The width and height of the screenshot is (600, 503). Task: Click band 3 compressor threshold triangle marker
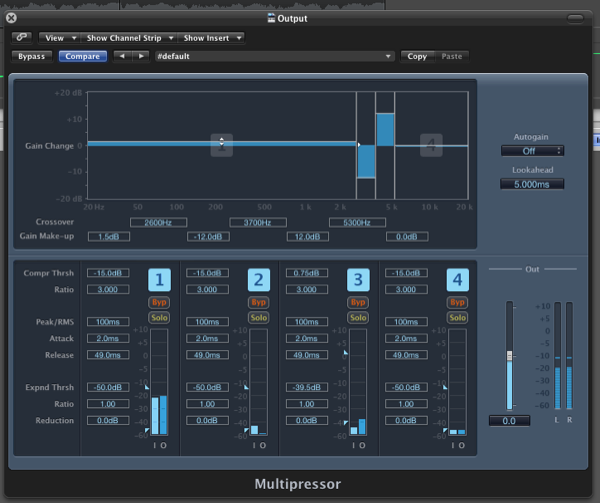click(x=346, y=352)
